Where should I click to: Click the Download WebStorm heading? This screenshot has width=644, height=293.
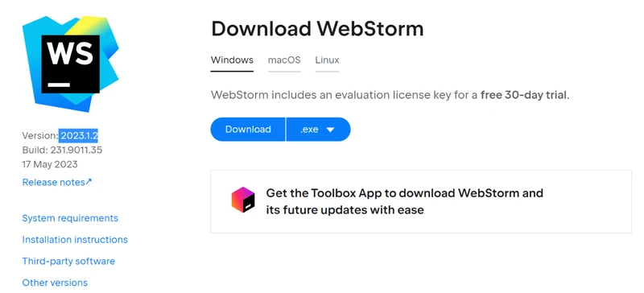[317, 29]
